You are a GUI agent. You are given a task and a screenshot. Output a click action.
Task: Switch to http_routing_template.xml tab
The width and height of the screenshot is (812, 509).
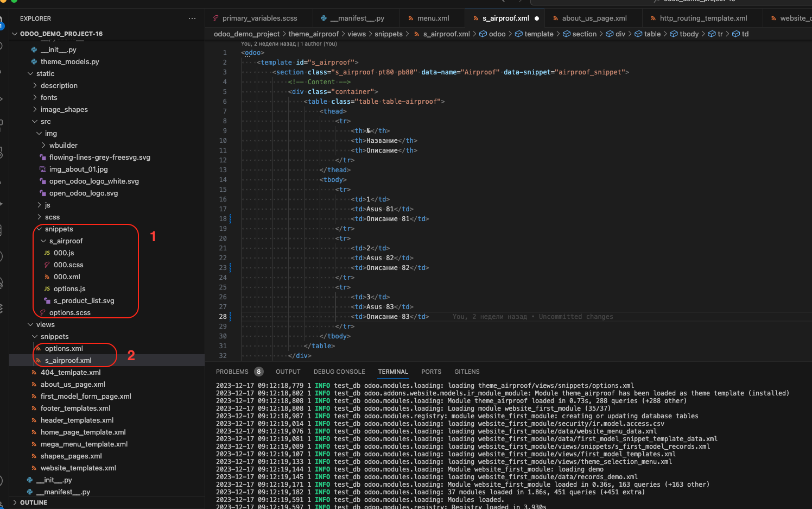tap(703, 18)
